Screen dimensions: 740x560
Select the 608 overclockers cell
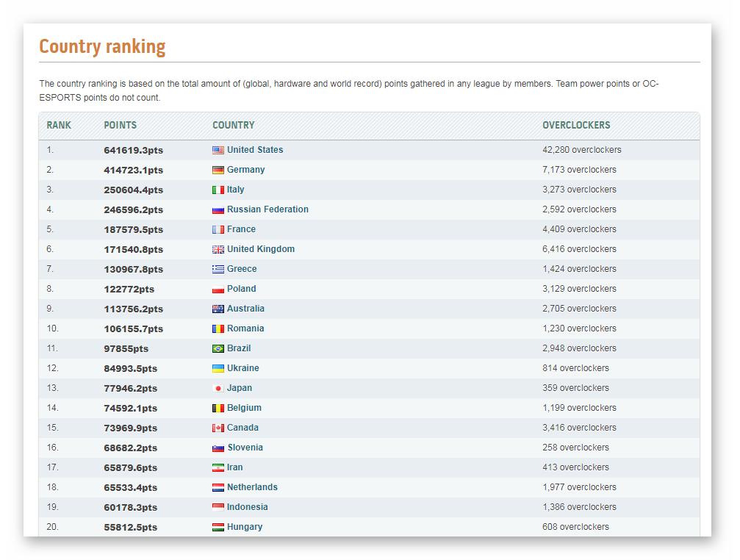(576, 526)
